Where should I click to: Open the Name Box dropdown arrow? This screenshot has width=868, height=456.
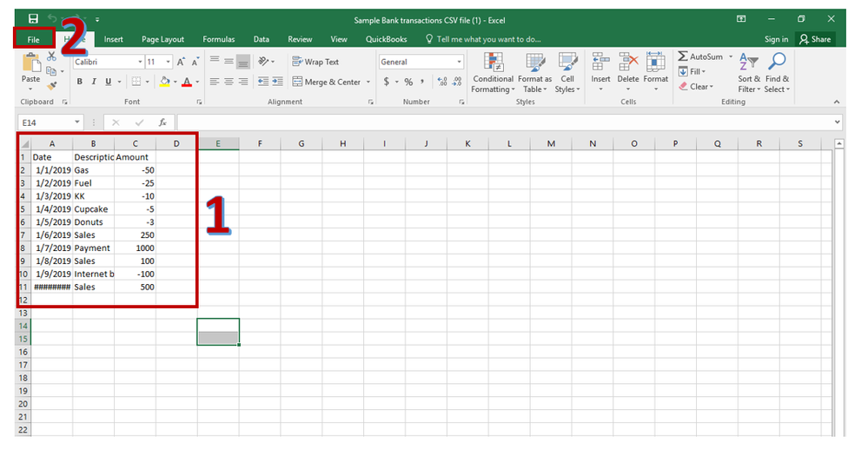pyautogui.click(x=77, y=122)
